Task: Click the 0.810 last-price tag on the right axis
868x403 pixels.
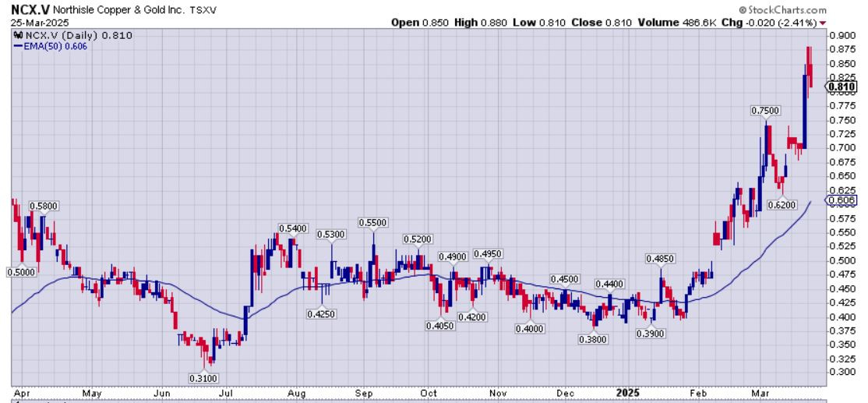Action: click(842, 87)
